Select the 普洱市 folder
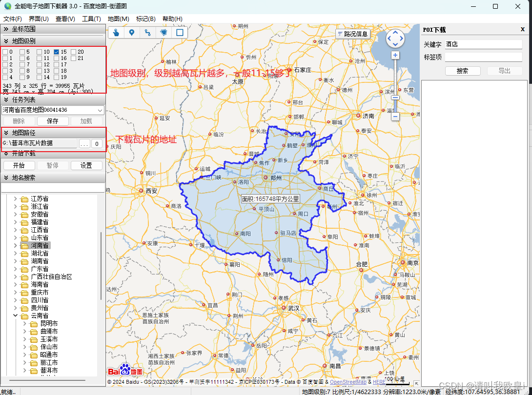Screen dimensions: 532x395 49,370
